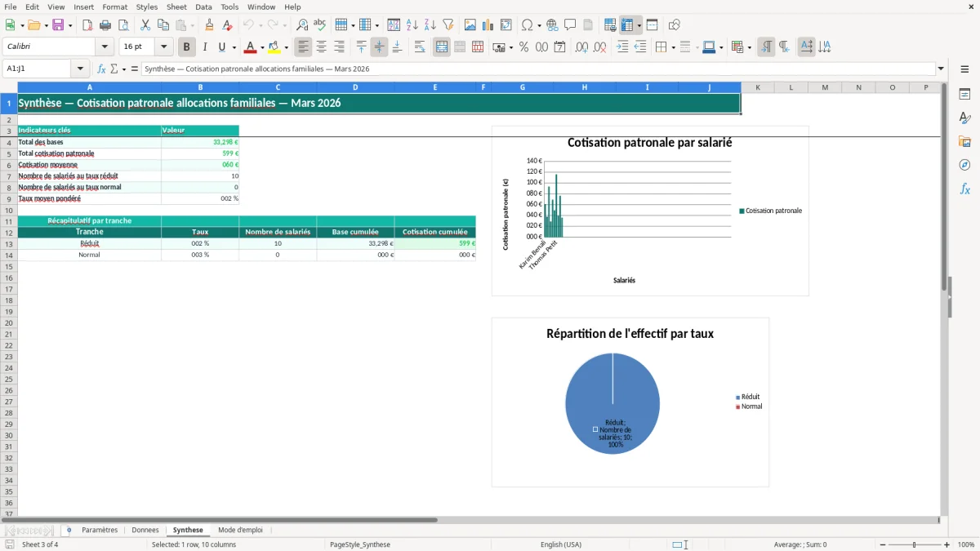Click the Save document icon
980x551 pixels.
click(x=58, y=25)
